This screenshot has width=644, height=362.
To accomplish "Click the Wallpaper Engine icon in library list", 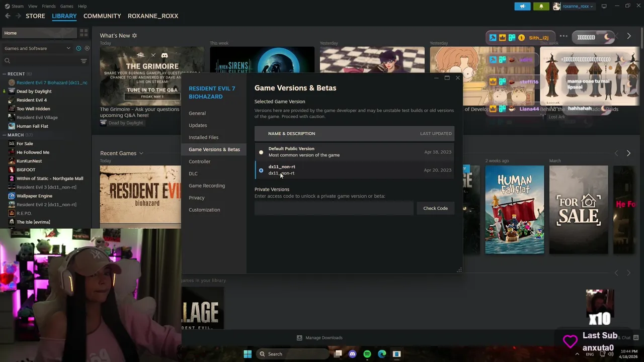I will click(12, 196).
